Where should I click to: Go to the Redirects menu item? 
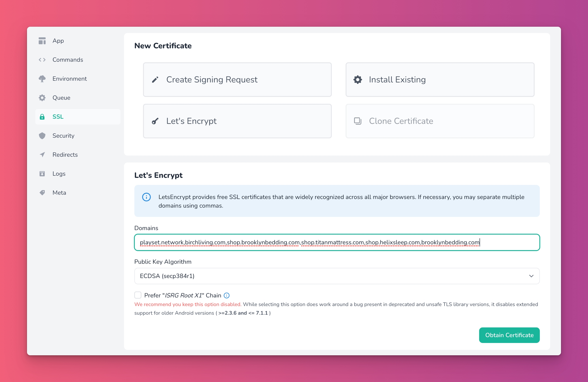pos(65,155)
